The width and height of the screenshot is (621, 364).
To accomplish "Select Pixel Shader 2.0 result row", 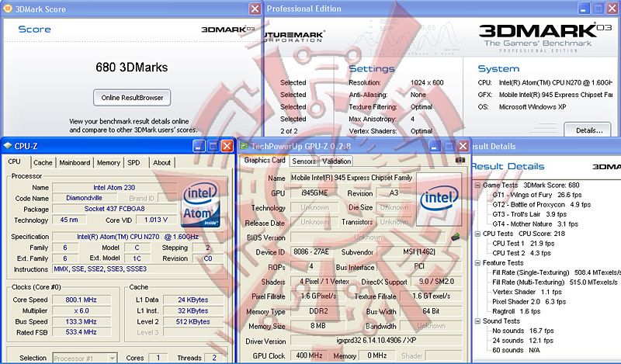I will [529, 301].
